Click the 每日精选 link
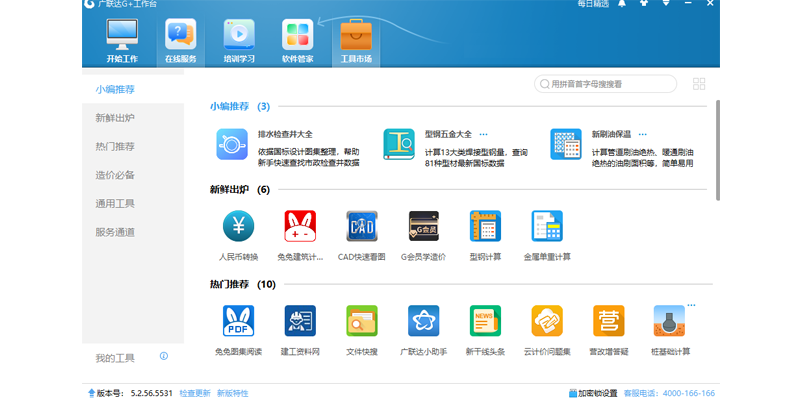Viewport: 800px width, 400px height. click(593, 4)
